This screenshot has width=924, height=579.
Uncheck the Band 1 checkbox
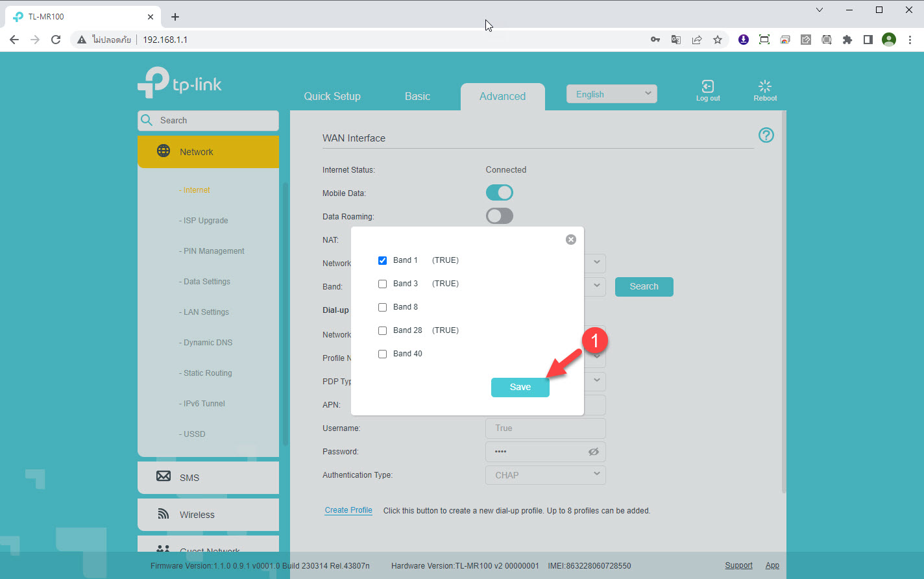point(383,260)
